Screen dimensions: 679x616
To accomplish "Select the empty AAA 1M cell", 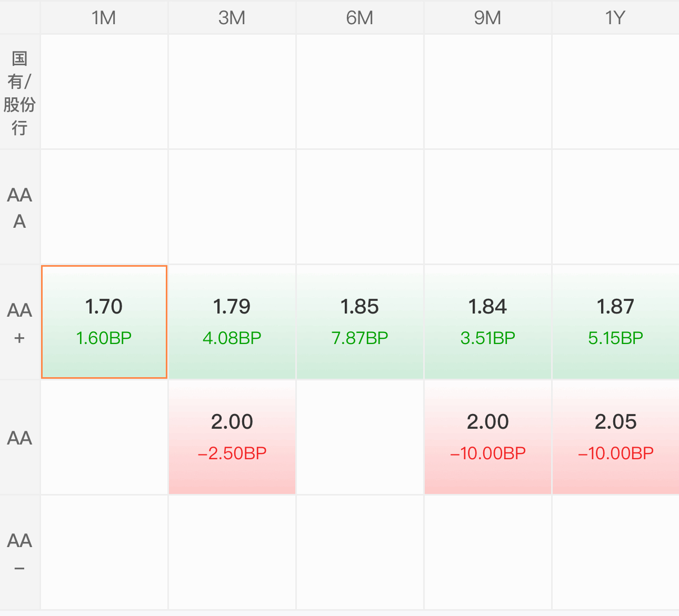I will 104,207.
